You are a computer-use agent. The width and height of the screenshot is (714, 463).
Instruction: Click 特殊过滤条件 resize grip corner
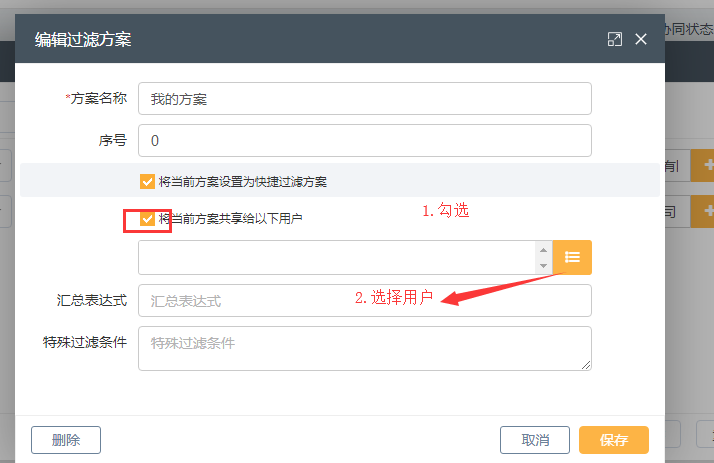(586, 365)
